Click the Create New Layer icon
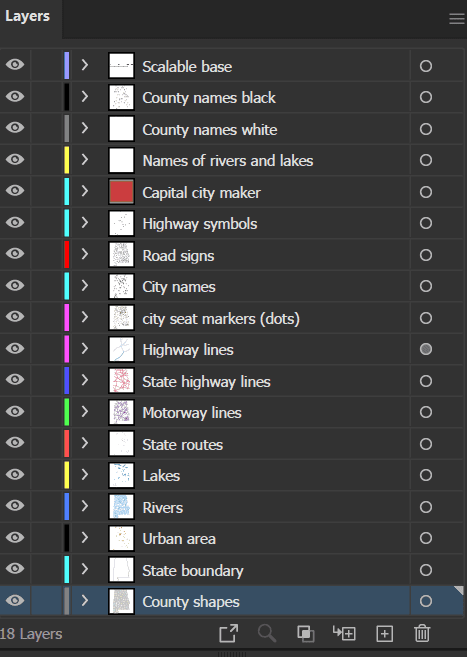 pos(384,634)
